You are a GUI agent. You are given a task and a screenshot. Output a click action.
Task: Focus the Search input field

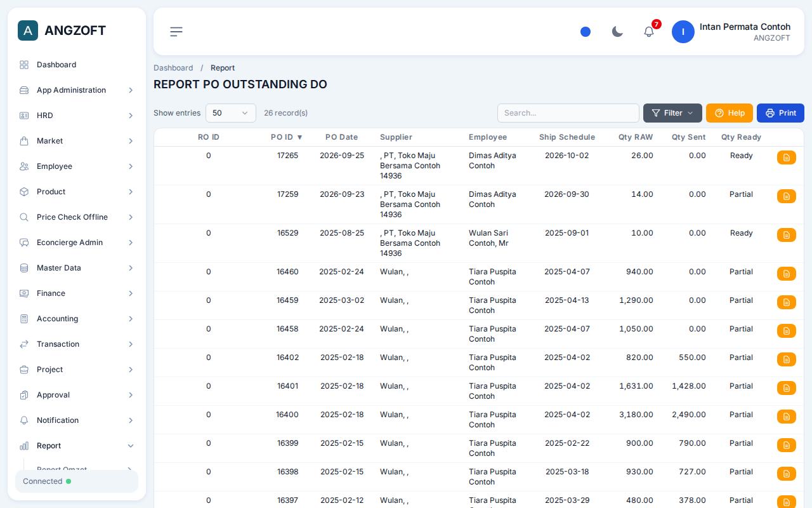click(568, 113)
